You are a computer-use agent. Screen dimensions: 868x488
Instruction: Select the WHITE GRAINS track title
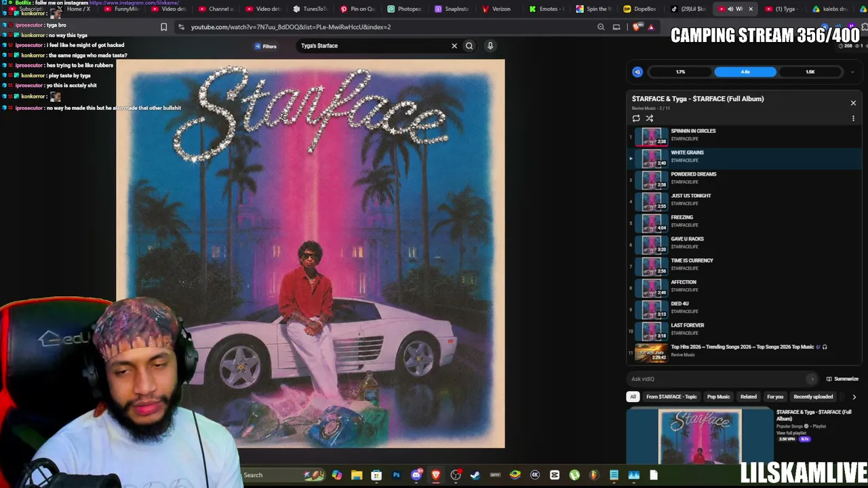687,152
